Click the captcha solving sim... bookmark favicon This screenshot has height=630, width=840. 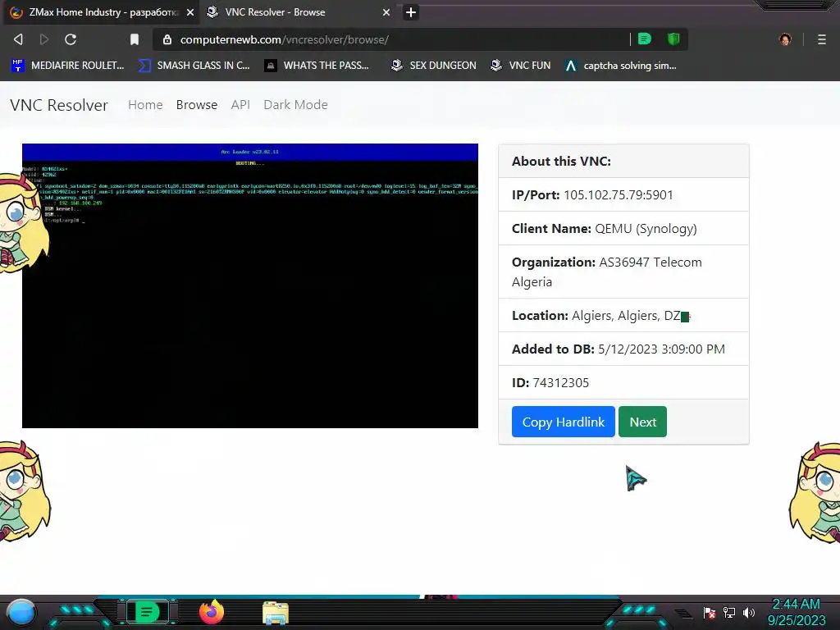tap(571, 66)
